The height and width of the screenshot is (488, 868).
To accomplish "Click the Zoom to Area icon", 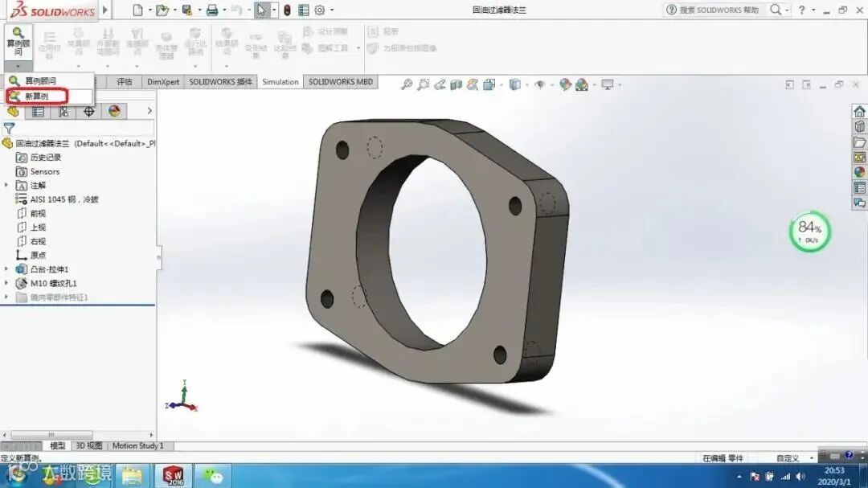I will 424,84.
